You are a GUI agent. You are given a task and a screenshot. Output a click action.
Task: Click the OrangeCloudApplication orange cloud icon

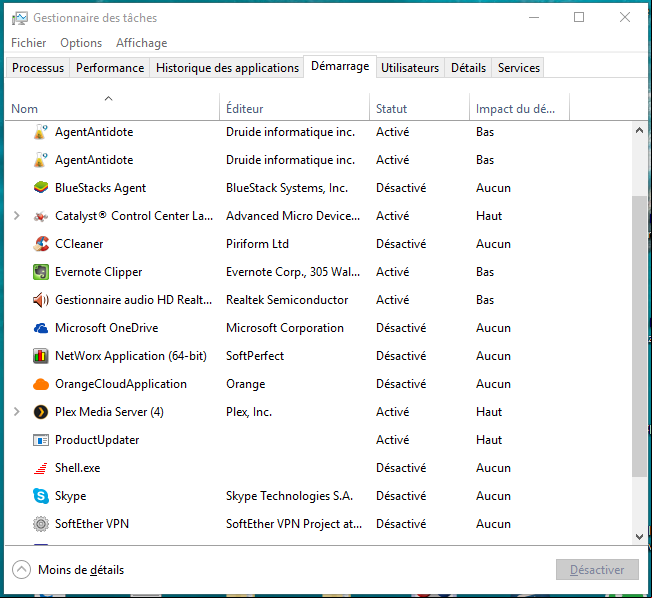pos(41,384)
